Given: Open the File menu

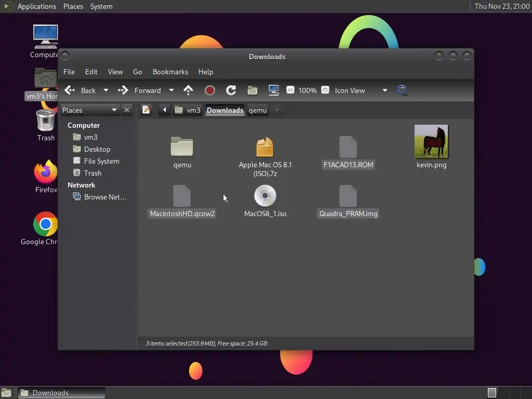Looking at the screenshot, I should coord(69,72).
